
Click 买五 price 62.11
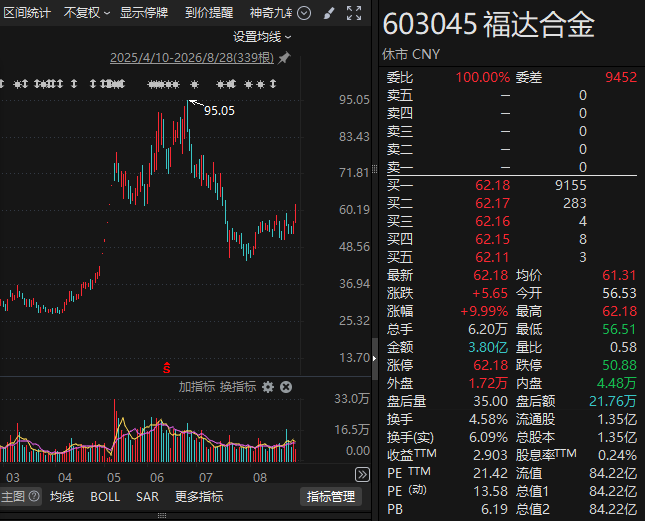492,257
